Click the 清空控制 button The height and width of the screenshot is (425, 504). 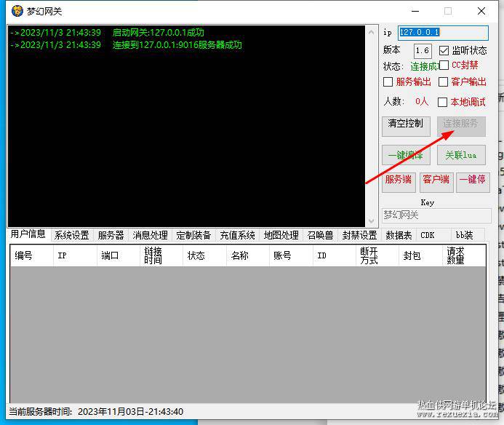(x=406, y=127)
